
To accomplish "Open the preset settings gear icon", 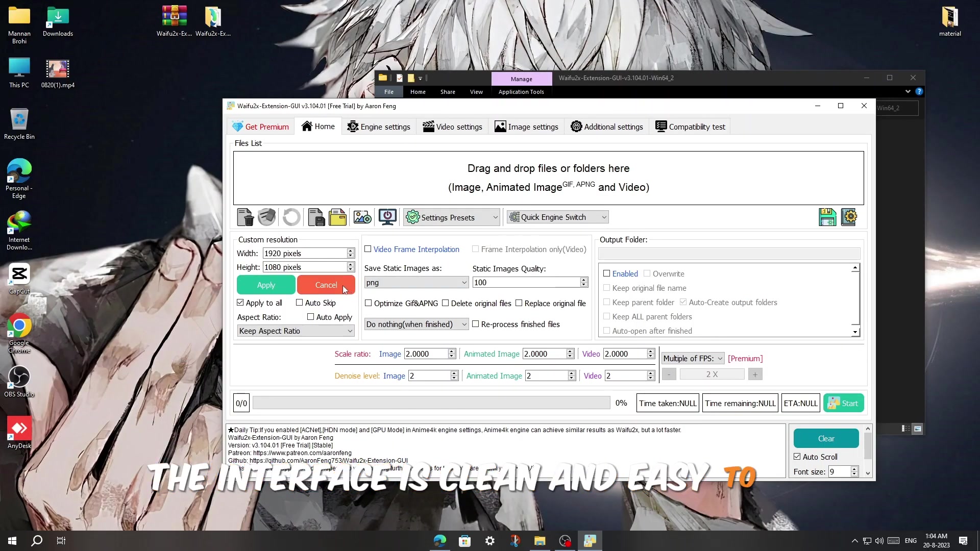I will pos(849,217).
